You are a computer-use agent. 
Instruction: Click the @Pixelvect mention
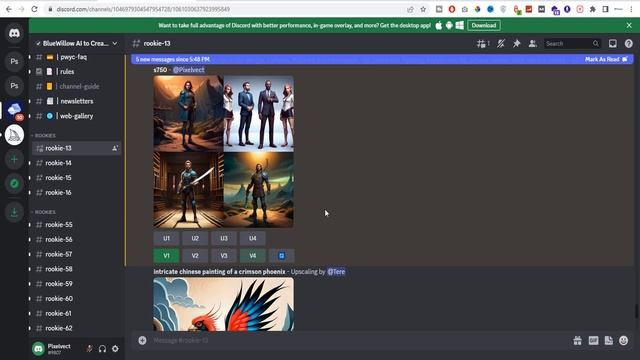coord(189,70)
